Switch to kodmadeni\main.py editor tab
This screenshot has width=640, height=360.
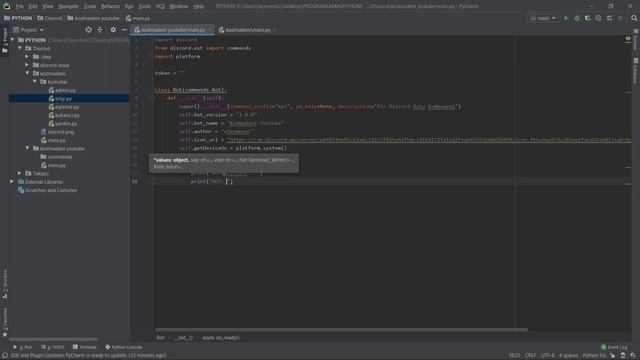[x=247, y=30]
